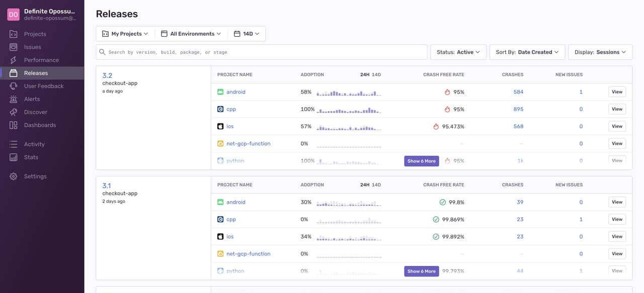Click the ios platform icon in release 3.1
Image resolution: width=644 pixels, height=293 pixels.
tap(220, 237)
